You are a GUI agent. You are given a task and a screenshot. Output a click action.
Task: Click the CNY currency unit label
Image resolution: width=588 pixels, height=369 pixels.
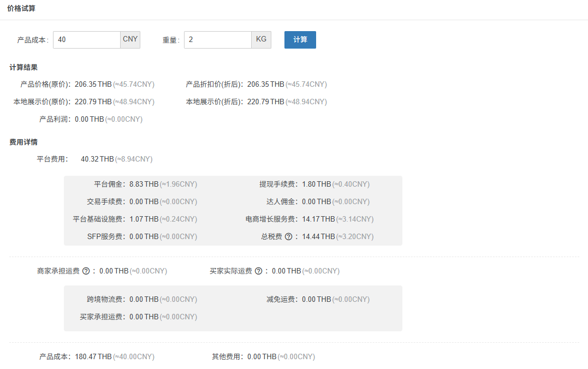click(130, 39)
